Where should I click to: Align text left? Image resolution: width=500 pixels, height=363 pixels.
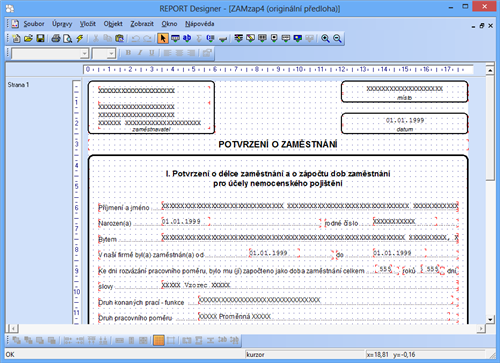[x=168, y=53]
